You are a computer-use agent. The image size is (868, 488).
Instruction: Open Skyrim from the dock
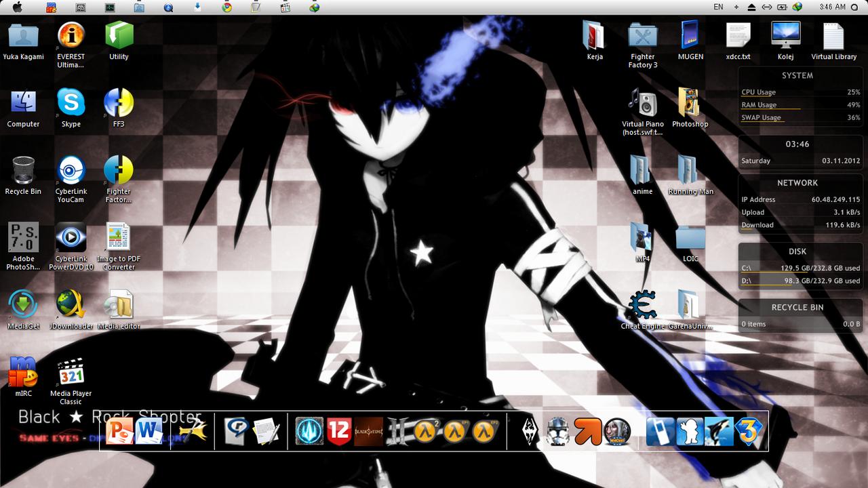click(530, 431)
